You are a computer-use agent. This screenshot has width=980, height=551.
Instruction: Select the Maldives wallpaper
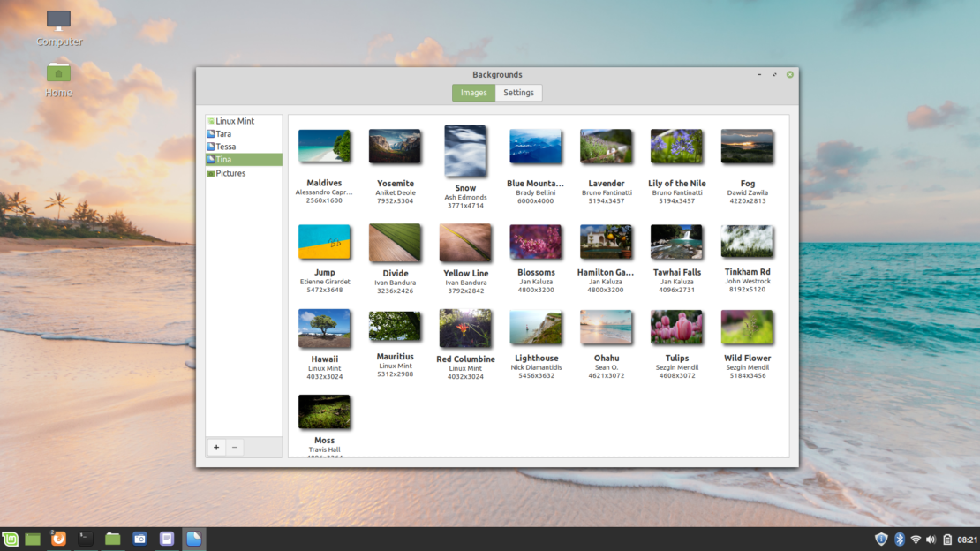tap(324, 147)
